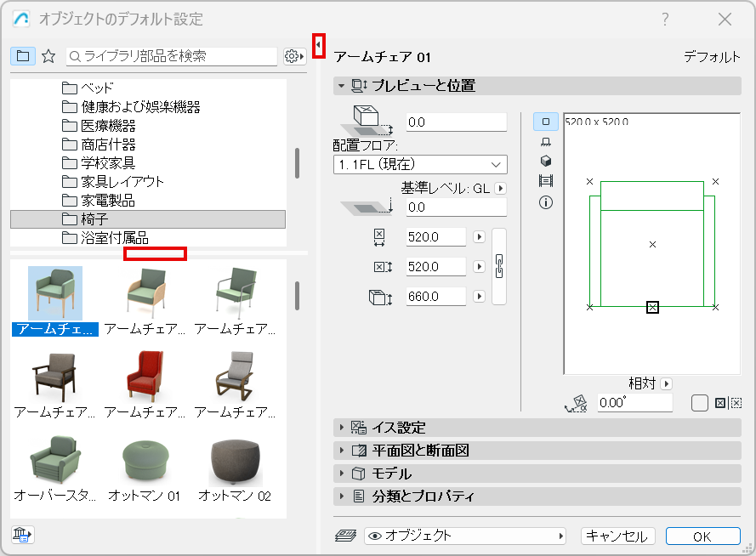Image resolution: width=756 pixels, height=556 pixels.
Task: Click the layer icon beside オブジェクト
Action: click(x=345, y=536)
